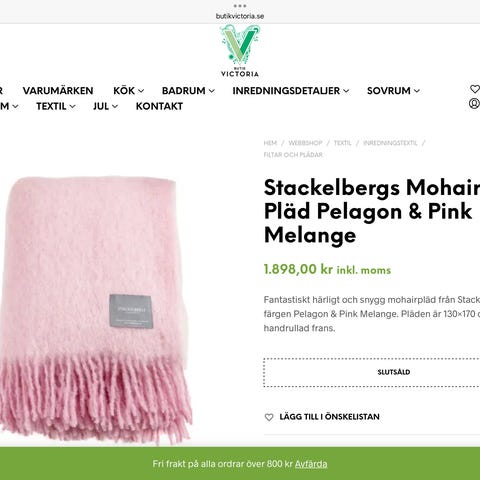The width and height of the screenshot is (480, 480).
Task: Click the three dots above the address bar
Action: point(240,6)
